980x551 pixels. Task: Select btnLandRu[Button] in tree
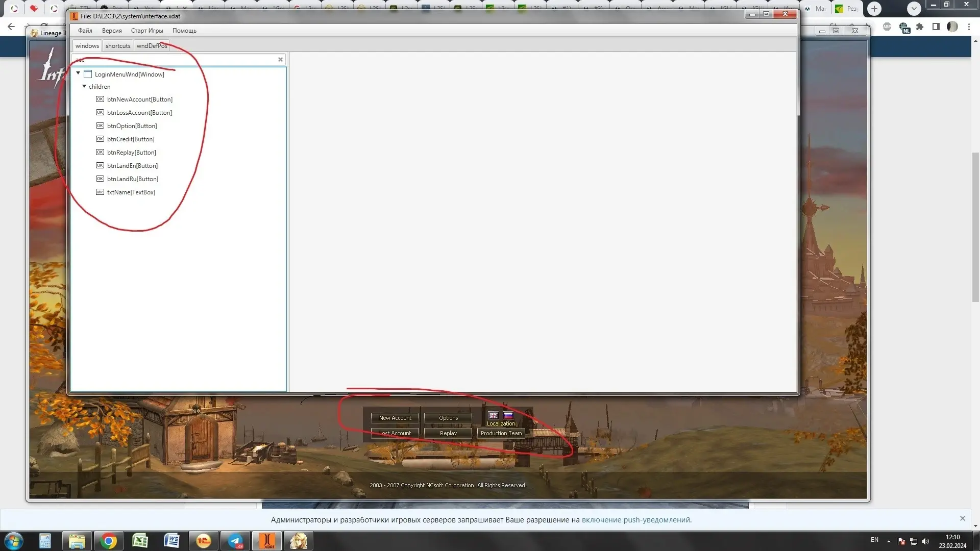133,178
